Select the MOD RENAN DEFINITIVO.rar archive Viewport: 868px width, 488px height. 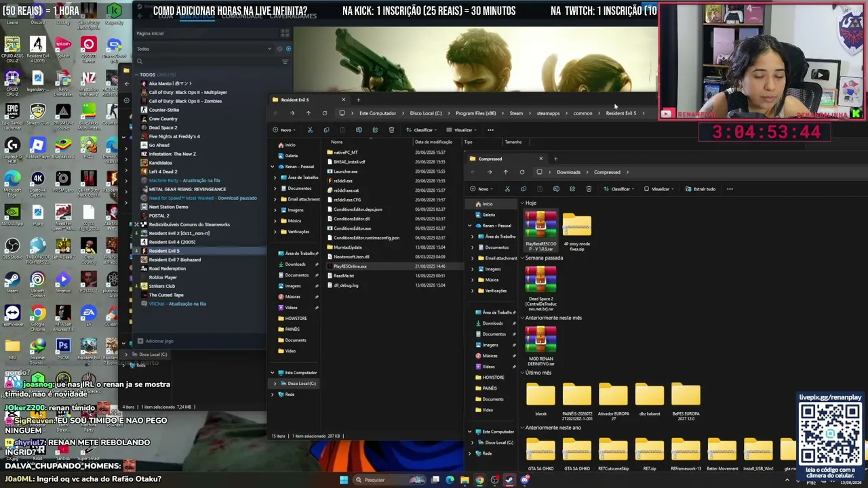(540, 346)
